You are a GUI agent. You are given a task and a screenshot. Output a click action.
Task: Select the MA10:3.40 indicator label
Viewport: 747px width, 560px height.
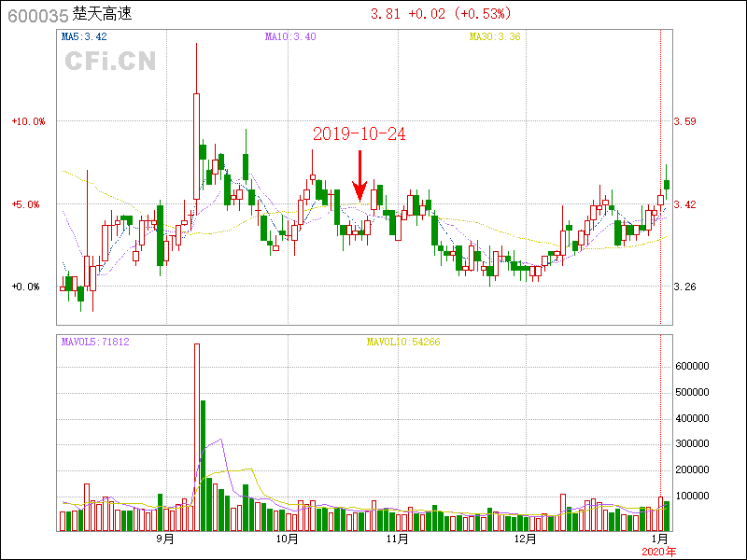[290, 36]
